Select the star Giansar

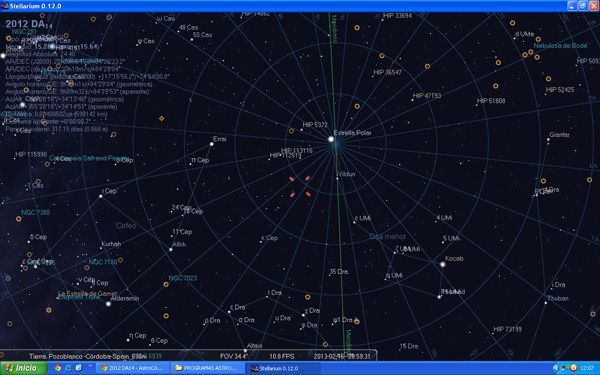(x=548, y=140)
